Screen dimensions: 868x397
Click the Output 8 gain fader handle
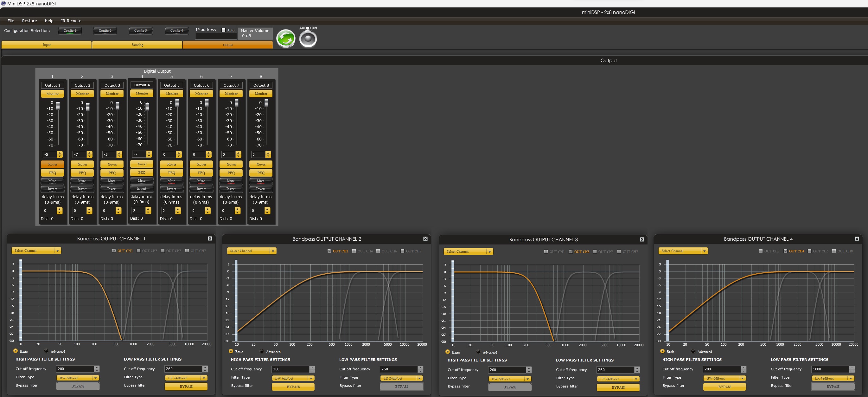266,102
